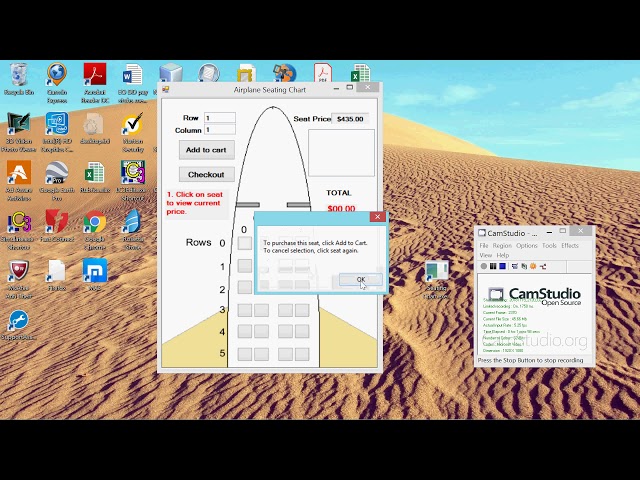Click the Seat Price field showing $435.00

(350, 119)
